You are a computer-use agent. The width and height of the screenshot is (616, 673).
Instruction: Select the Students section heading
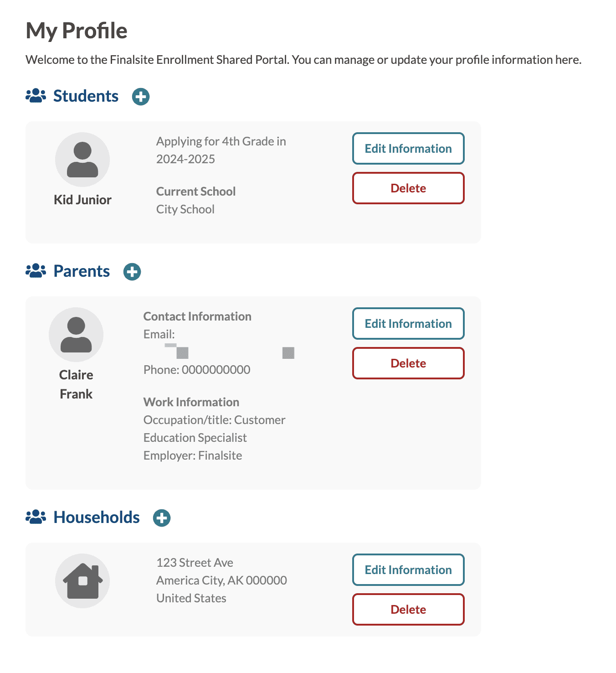86,96
